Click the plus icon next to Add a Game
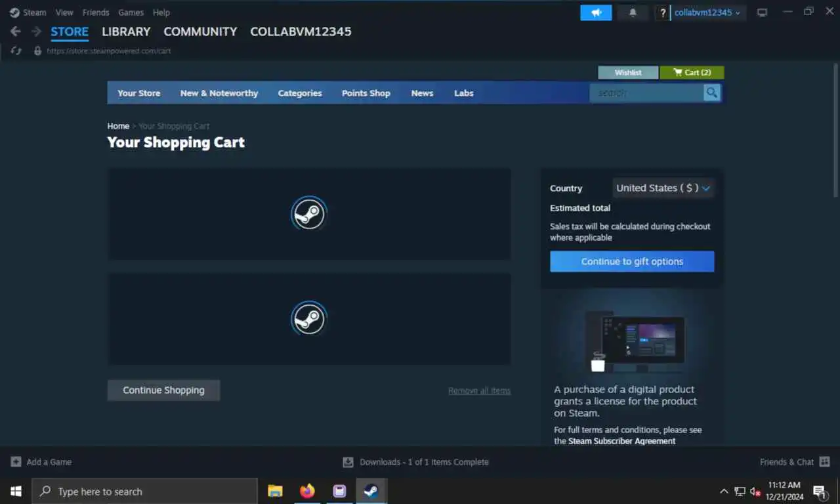This screenshot has height=504, width=840. tap(16, 462)
